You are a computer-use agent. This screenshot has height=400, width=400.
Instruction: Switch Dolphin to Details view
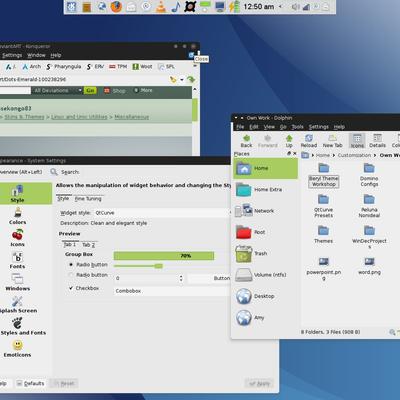pyautogui.click(x=377, y=141)
